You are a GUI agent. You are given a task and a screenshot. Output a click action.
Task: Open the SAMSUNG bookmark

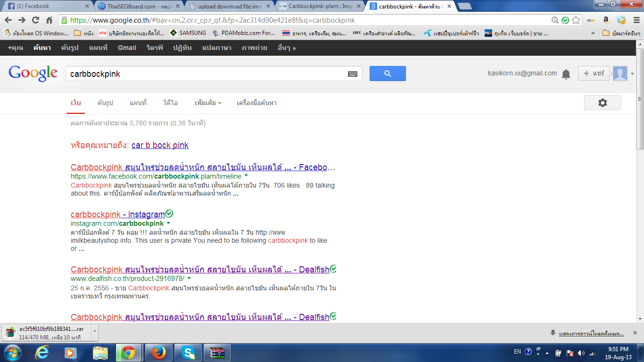point(188,33)
